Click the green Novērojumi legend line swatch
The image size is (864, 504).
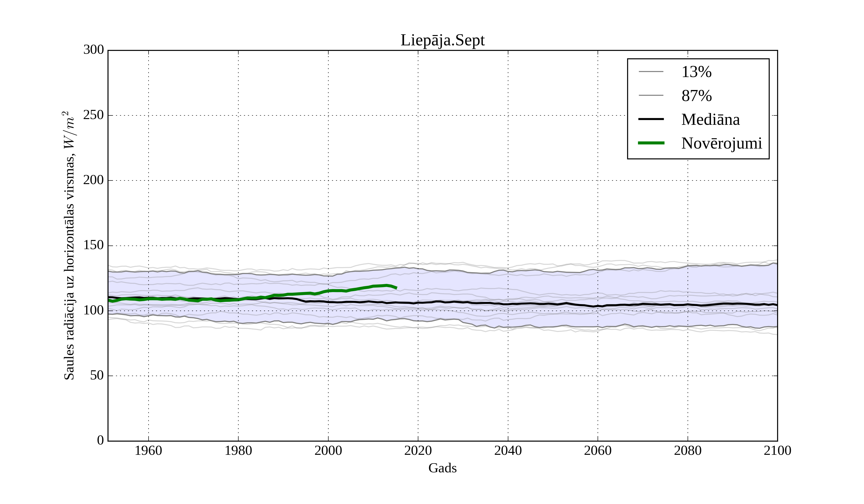click(x=651, y=143)
